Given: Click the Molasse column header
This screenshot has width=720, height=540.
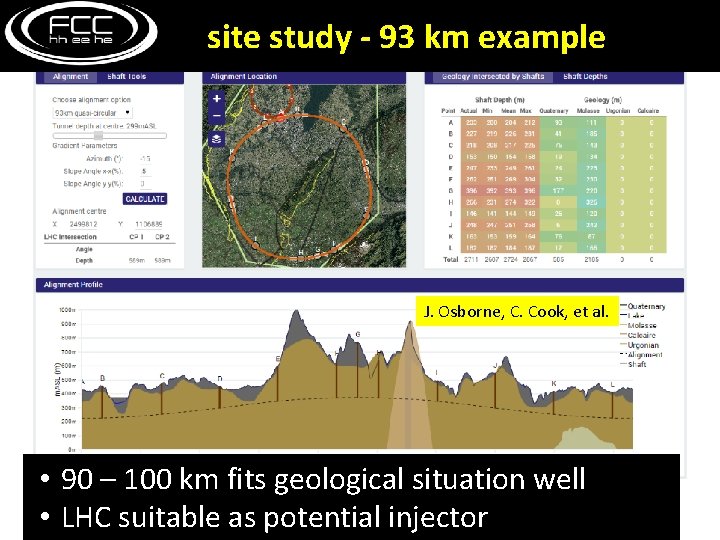Looking at the screenshot, I should (588, 111).
